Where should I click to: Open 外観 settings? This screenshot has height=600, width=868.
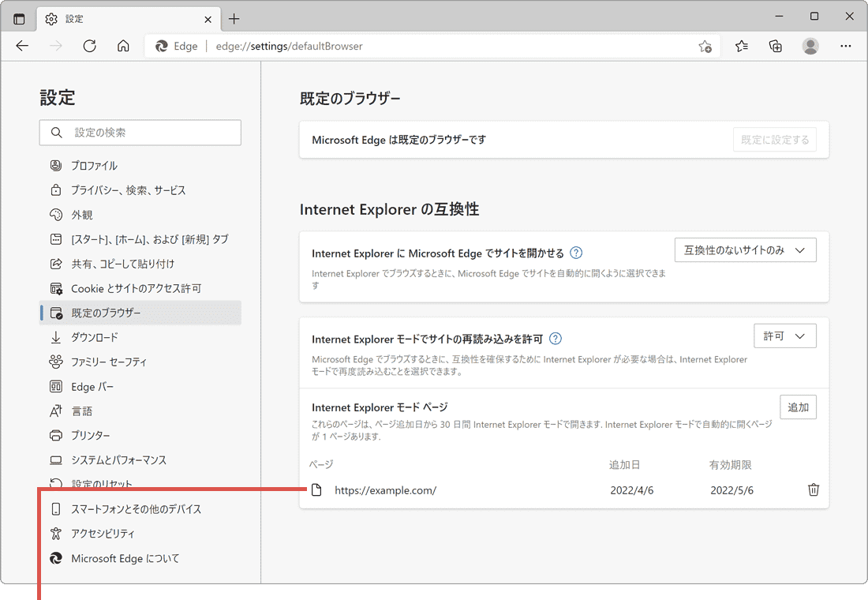pyautogui.click(x=140, y=215)
